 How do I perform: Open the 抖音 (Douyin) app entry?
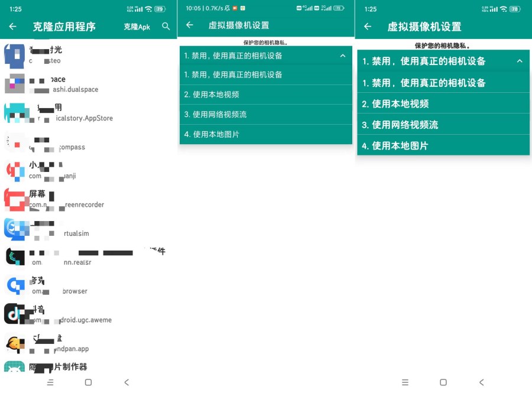point(15,313)
